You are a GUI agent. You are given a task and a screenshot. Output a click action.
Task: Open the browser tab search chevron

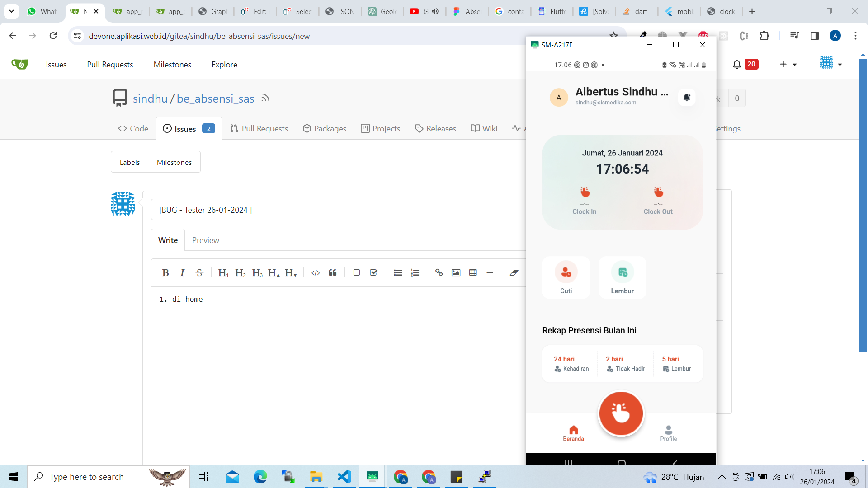click(11, 11)
